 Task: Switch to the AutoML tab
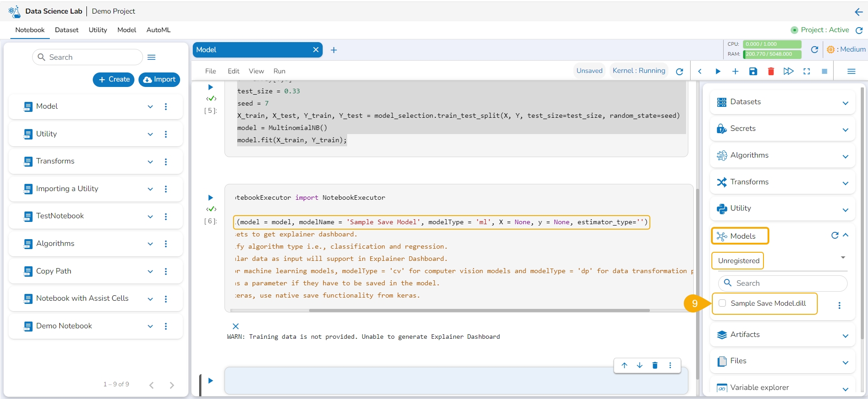158,30
